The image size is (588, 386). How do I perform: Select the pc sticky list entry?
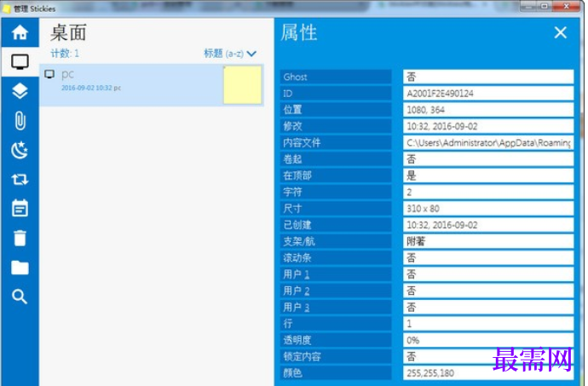(152, 85)
